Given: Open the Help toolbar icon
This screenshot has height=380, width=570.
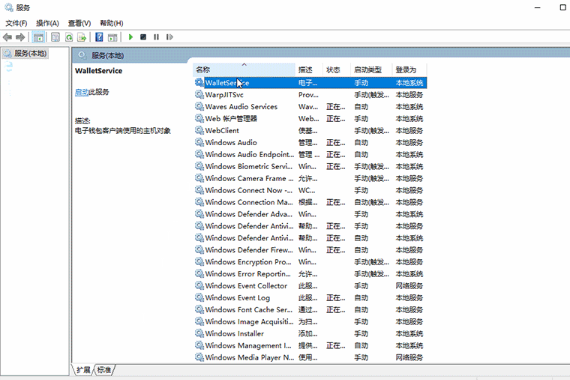Looking at the screenshot, I should 99,37.
